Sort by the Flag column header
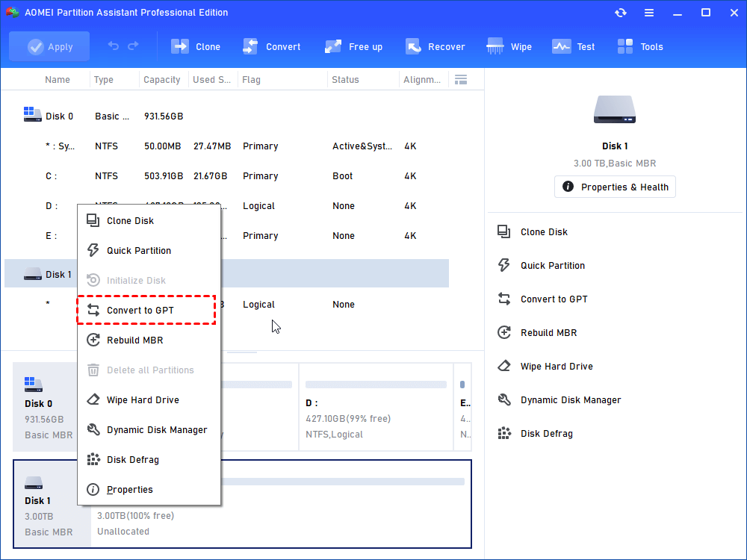Viewport: 747px width, 560px height. coord(251,80)
